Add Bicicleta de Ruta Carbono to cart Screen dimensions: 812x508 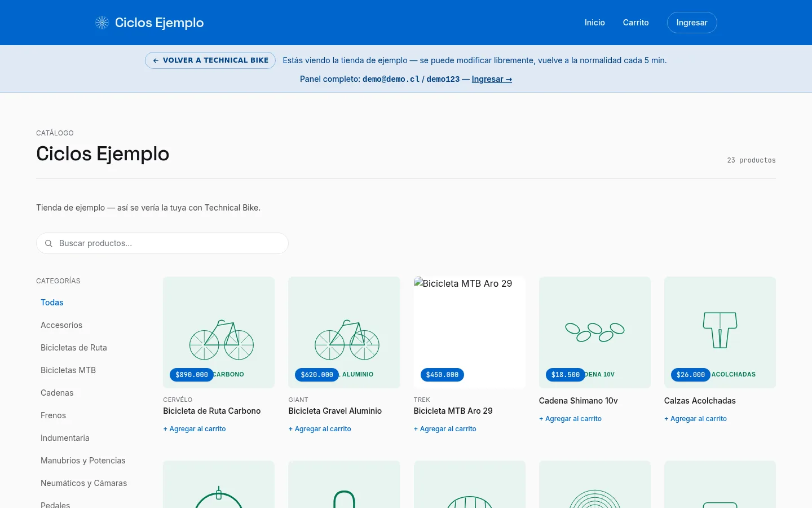click(x=195, y=429)
